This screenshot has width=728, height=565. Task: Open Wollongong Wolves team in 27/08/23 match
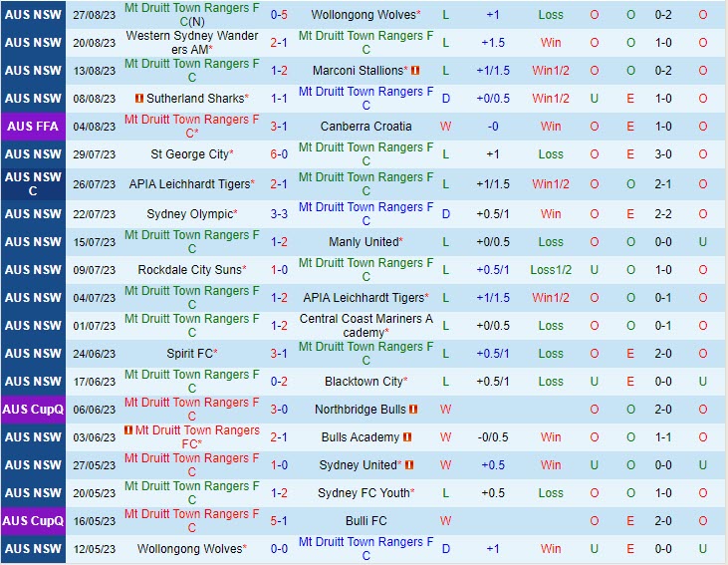pyautogui.click(x=365, y=15)
